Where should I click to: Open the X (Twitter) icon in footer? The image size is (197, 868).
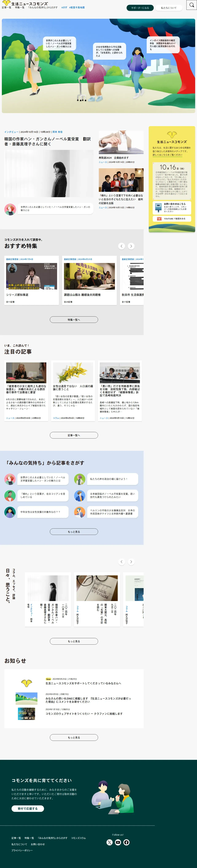tap(109, 842)
